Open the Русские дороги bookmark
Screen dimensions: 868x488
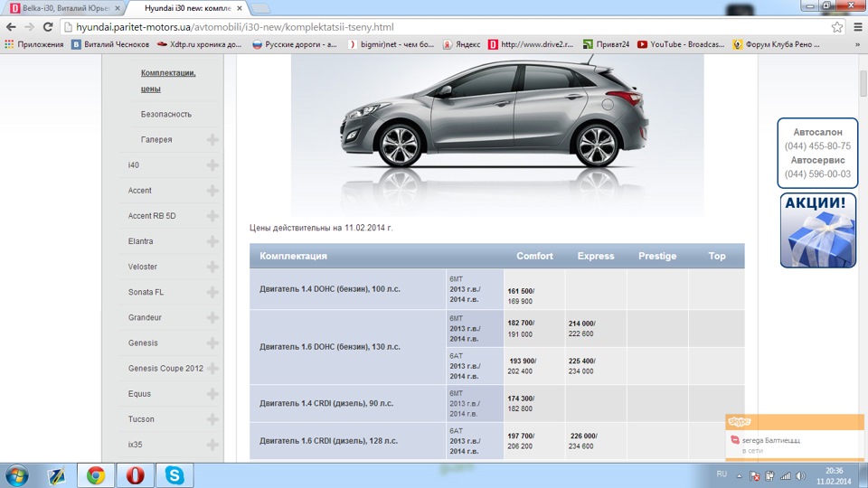pyautogui.click(x=295, y=44)
